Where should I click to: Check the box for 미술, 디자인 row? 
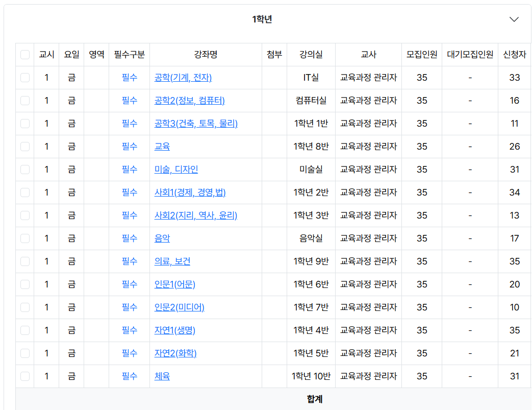click(25, 170)
